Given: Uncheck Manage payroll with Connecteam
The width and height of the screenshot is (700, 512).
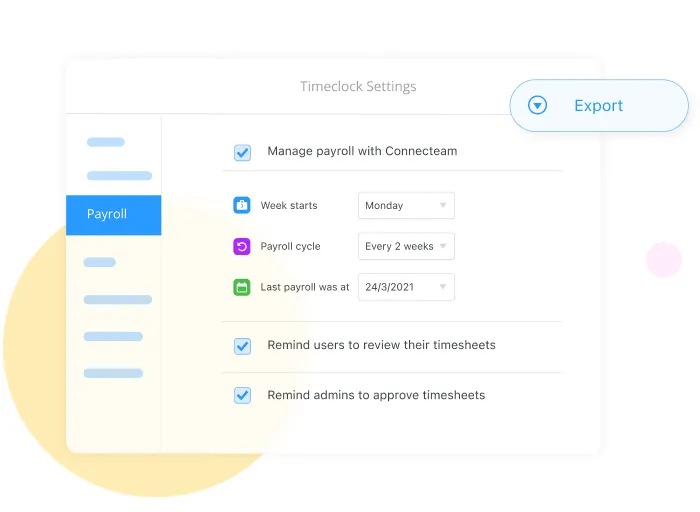Looking at the screenshot, I should pyautogui.click(x=242, y=152).
